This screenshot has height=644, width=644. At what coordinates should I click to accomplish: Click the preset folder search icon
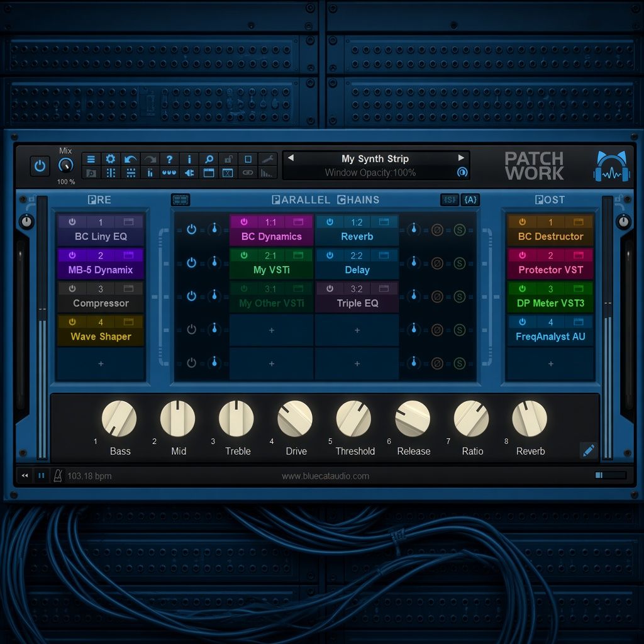91,173
